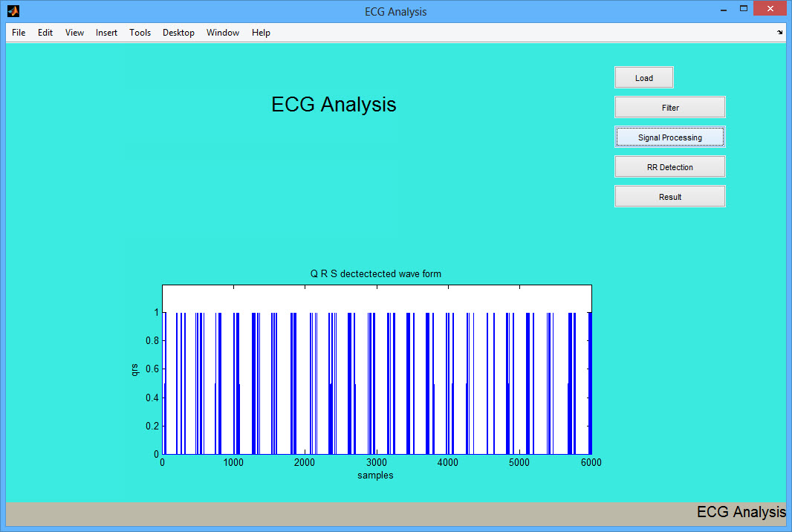Click the ECG Analysis footer text
The width and height of the screenshot is (792, 532).
(x=741, y=512)
